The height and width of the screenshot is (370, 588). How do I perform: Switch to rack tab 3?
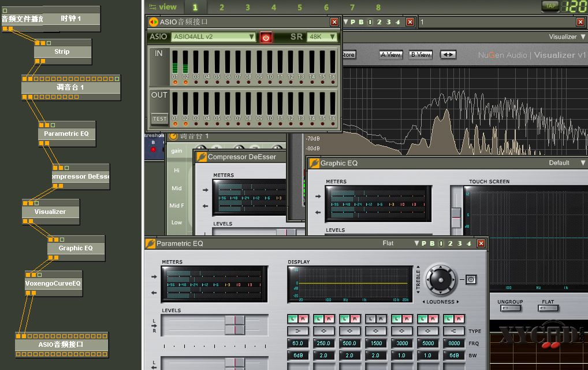pyautogui.click(x=248, y=7)
